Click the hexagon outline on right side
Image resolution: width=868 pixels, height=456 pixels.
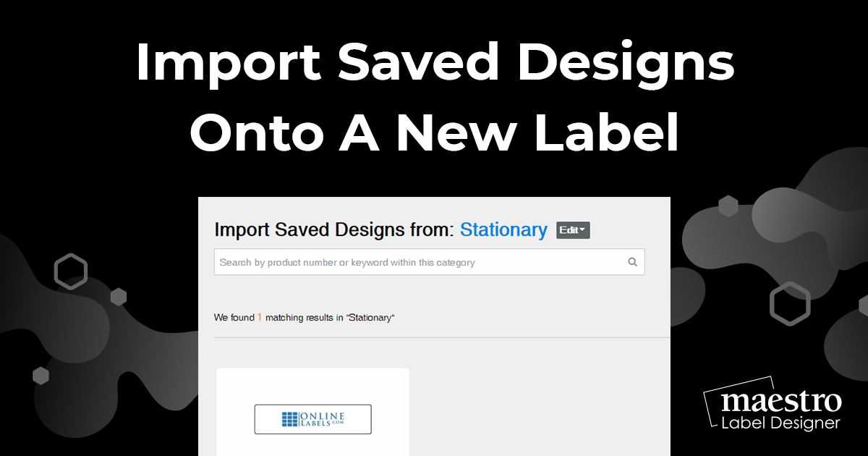click(x=789, y=303)
